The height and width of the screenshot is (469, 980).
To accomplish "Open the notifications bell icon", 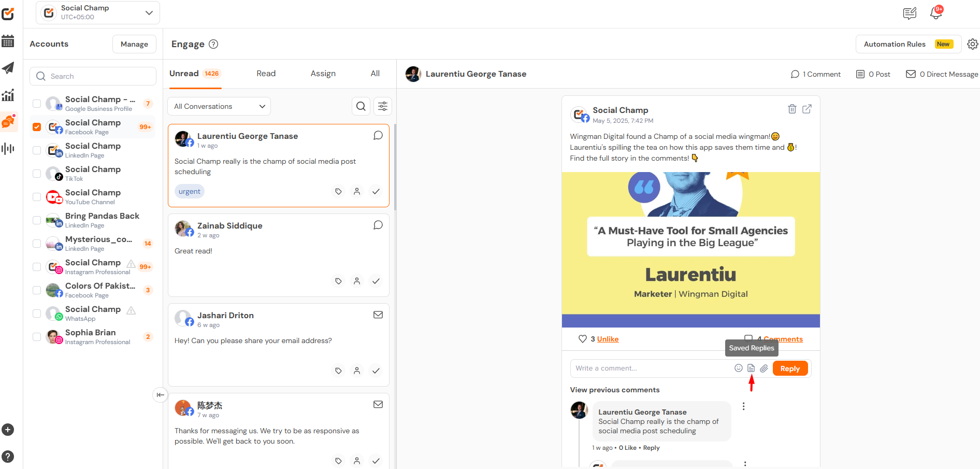I will [936, 13].
